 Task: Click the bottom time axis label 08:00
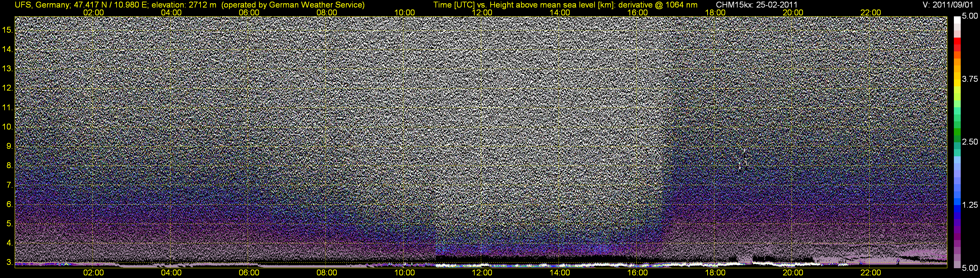[327, 273]
